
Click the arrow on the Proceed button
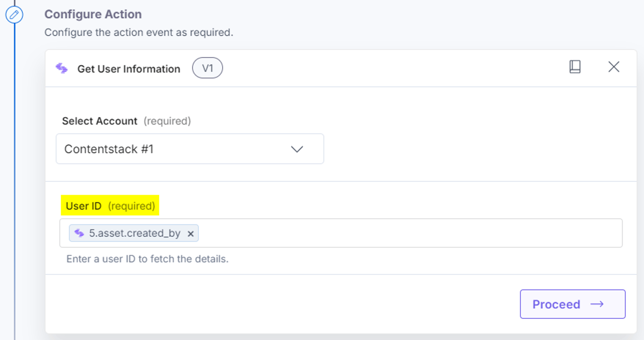597,304
